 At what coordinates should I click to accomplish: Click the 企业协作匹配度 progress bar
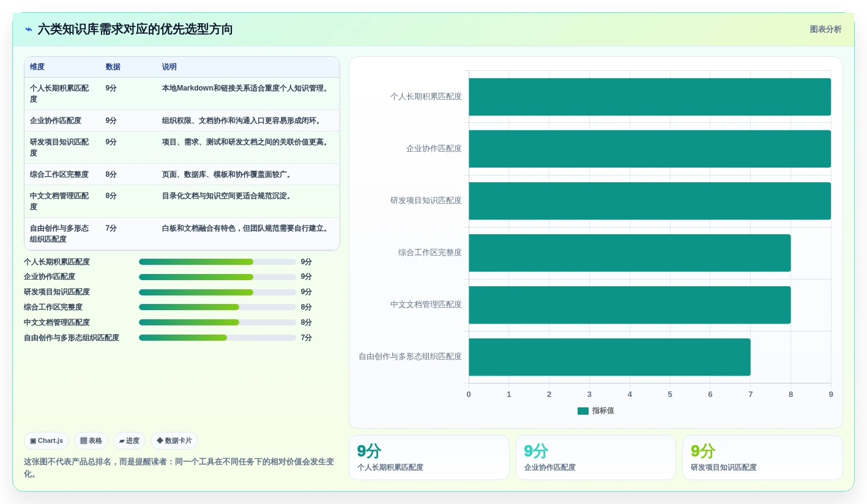[x=217, y=277]
